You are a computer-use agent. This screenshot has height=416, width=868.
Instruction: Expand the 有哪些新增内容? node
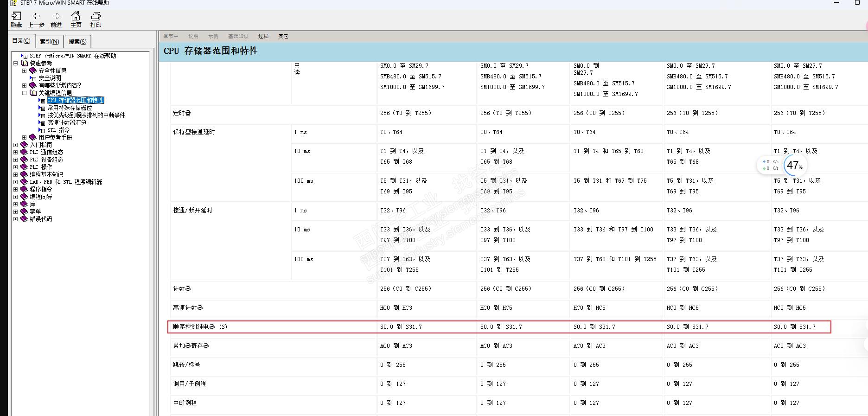(x=25, y=85)
